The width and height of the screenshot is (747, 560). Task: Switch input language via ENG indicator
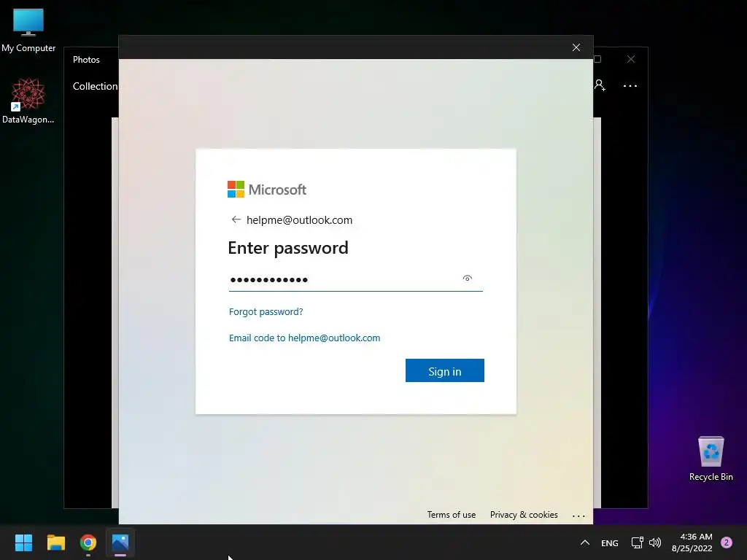pyautogui.click(x=609, y=542)
